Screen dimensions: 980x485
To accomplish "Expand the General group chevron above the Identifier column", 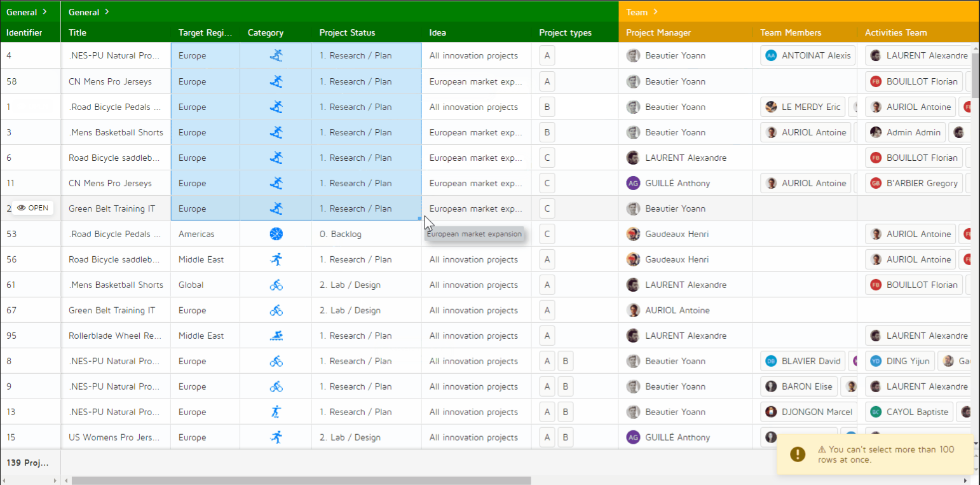I will 44,12.
